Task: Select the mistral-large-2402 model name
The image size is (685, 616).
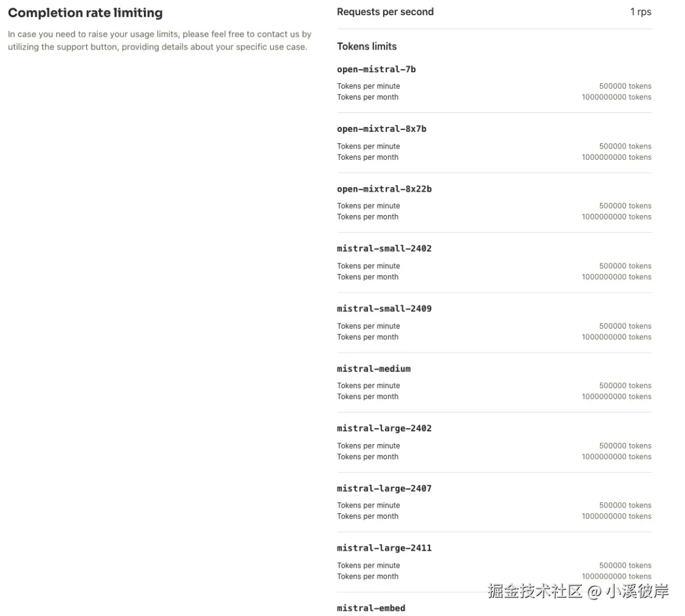Action: coord(384,428)
